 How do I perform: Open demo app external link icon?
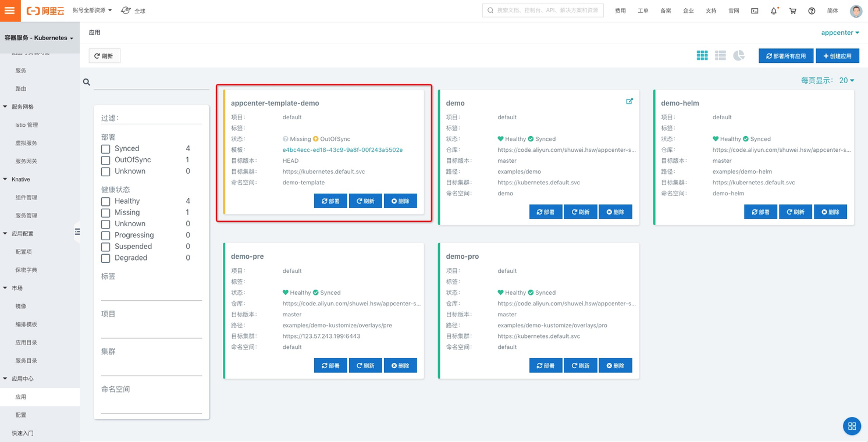(629, 101)
